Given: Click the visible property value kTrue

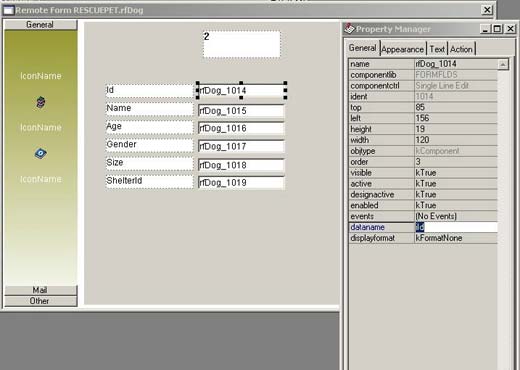Looking at the screenshot, I should (x=456, y=173).
